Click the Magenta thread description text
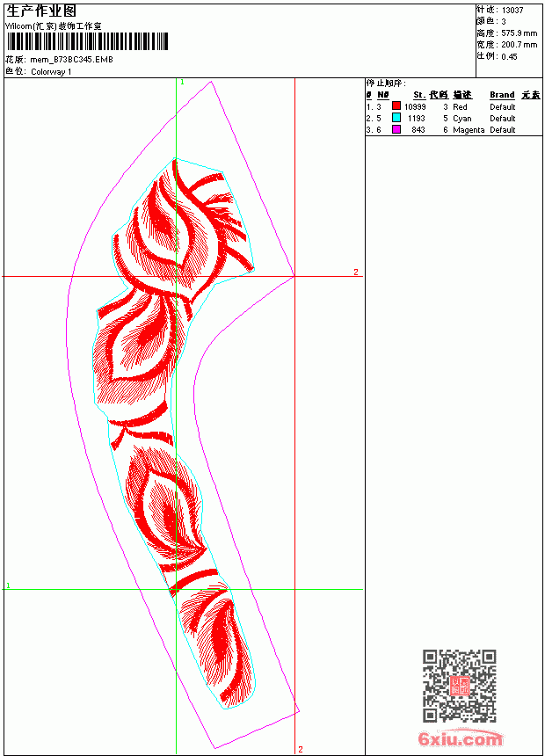This screenshot has height=756, width=545. pyautogui.click(x=469, y=130)
